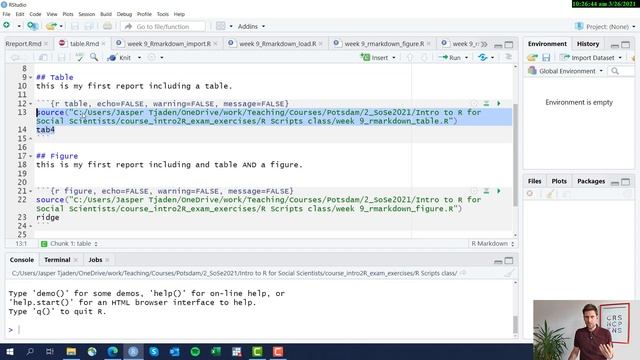Switch to the week 9_Rmarkdown_import.R tab
This screenshot has height=360, width=640.
coord(169,44)
